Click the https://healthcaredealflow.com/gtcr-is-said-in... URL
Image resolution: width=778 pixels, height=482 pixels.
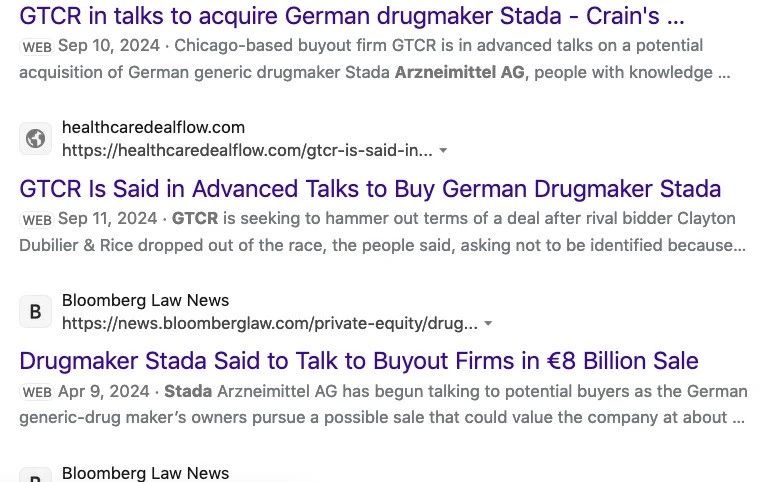247,150
